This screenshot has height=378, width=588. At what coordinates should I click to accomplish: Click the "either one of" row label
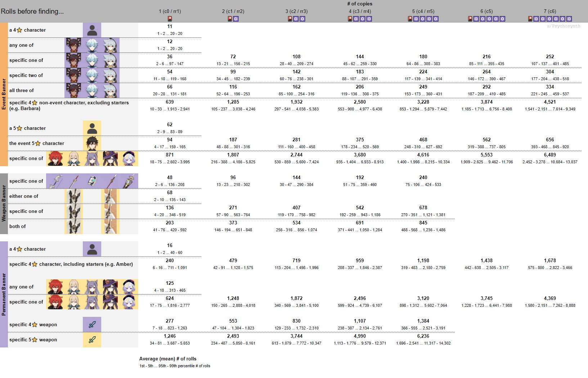coord(24,196)
